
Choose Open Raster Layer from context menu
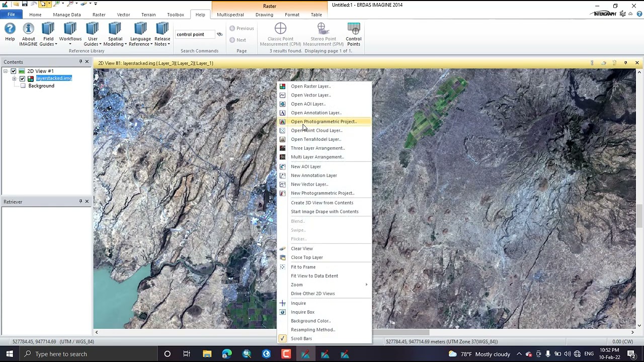click(325, 86)
